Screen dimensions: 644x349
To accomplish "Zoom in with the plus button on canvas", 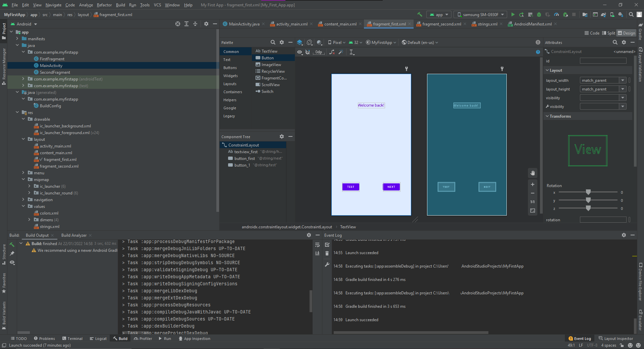I will [x=532, y=184].
